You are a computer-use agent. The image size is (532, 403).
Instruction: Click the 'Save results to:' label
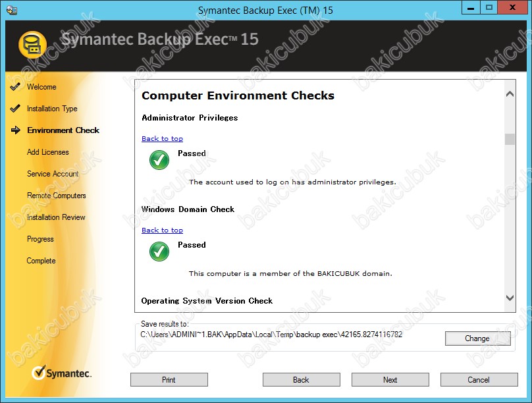[165, 324]
